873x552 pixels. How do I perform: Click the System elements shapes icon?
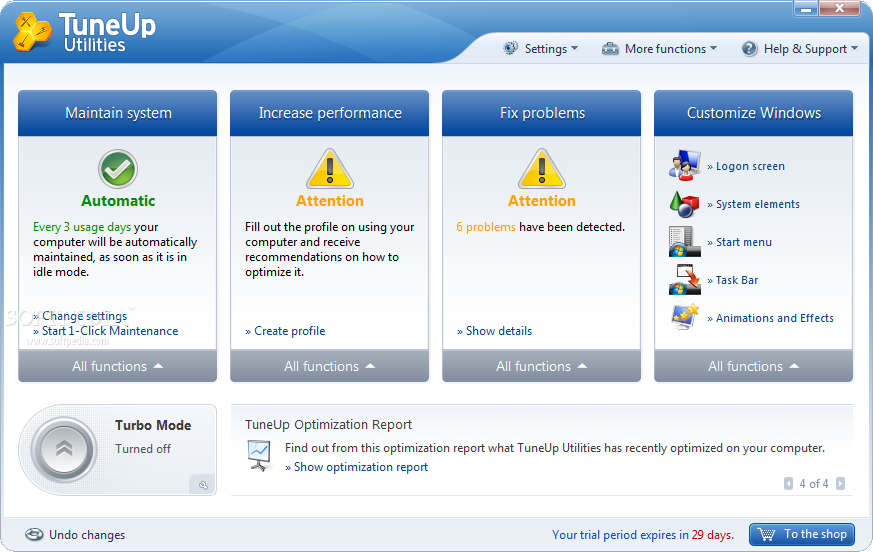(x=684, y=204)
